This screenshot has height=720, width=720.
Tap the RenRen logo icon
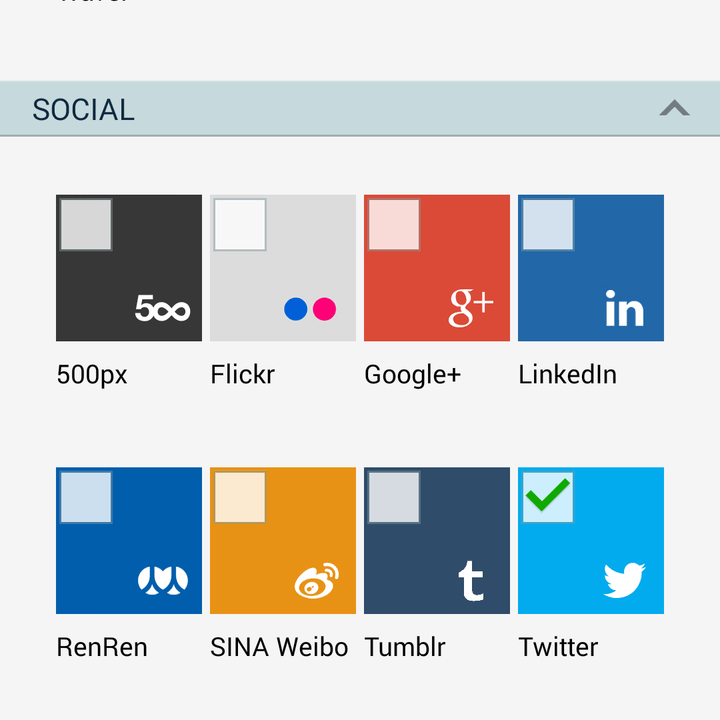163,580
